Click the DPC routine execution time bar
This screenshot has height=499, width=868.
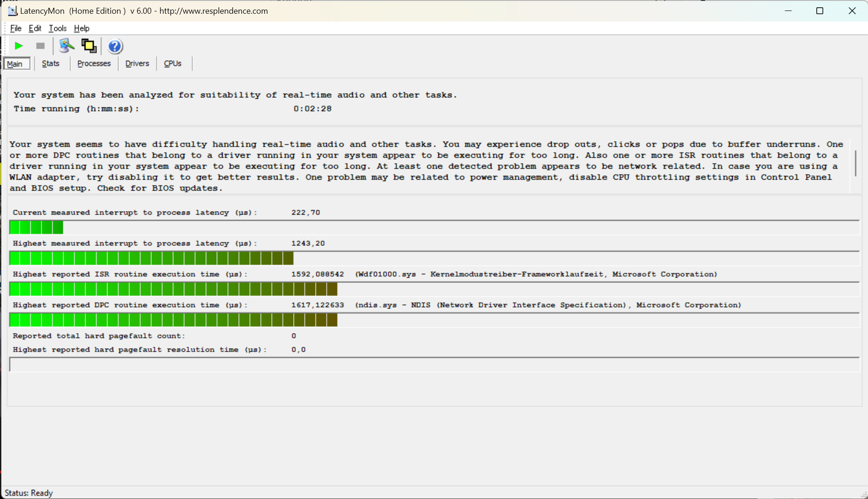tap(434, 320)
